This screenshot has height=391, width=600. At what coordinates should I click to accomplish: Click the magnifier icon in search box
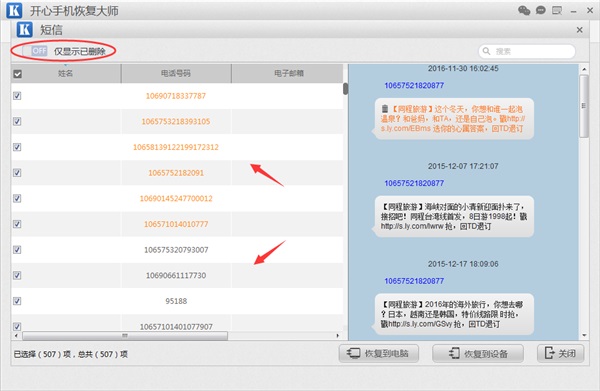click(486, 51)
